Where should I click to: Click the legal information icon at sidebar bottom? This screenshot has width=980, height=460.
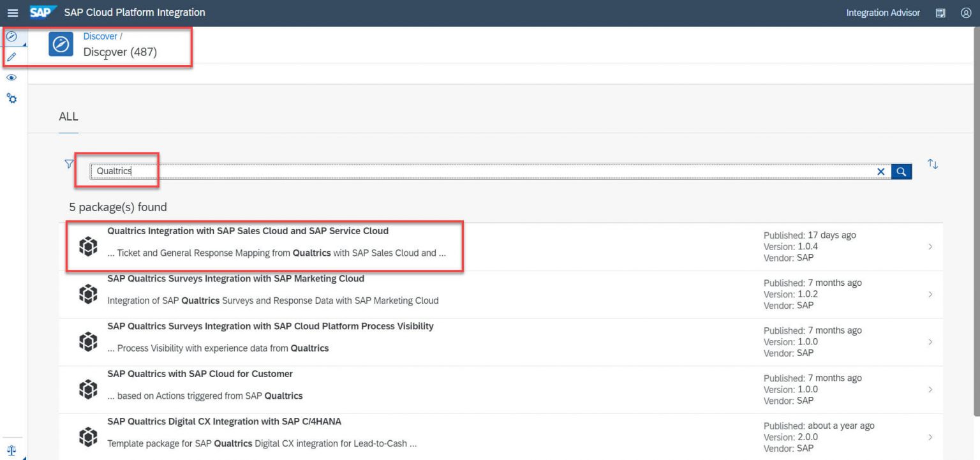click(x=11, y=450)
